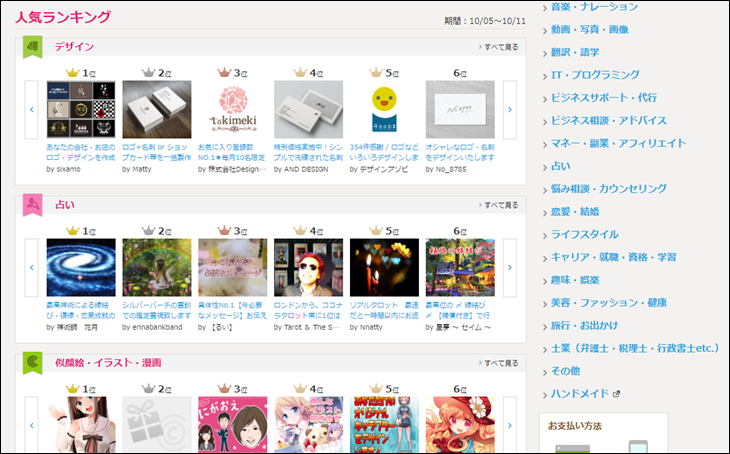Select 占い category in right sidebar list
Viewport: 730px width, 454px height.
click(561, 166)
